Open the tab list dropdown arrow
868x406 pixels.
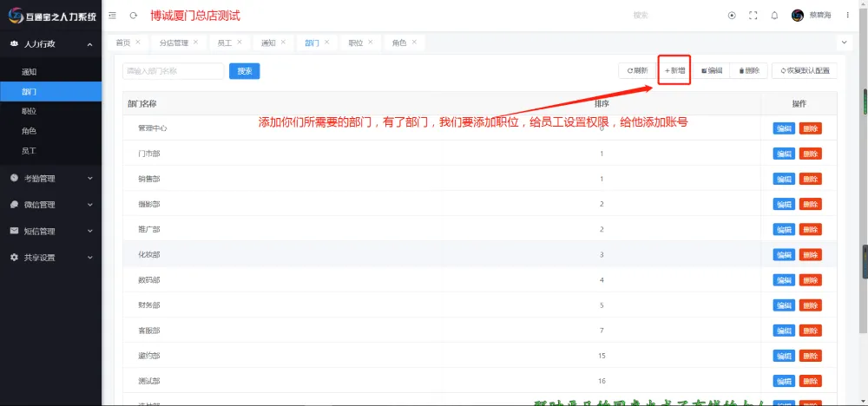coord(845,42)
